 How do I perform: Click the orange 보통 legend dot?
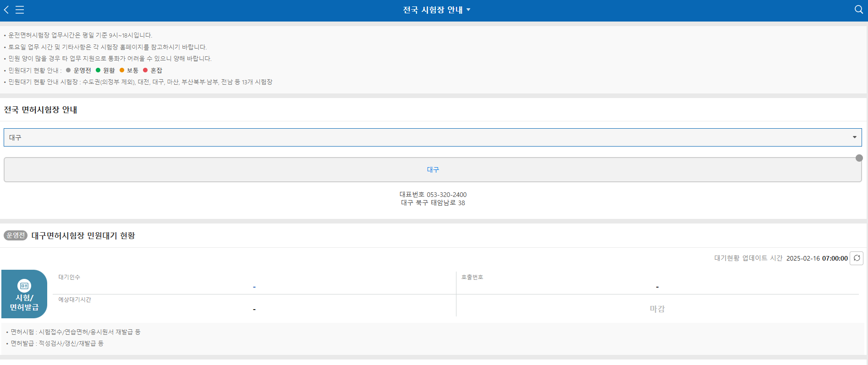click(x=122, y=70)
